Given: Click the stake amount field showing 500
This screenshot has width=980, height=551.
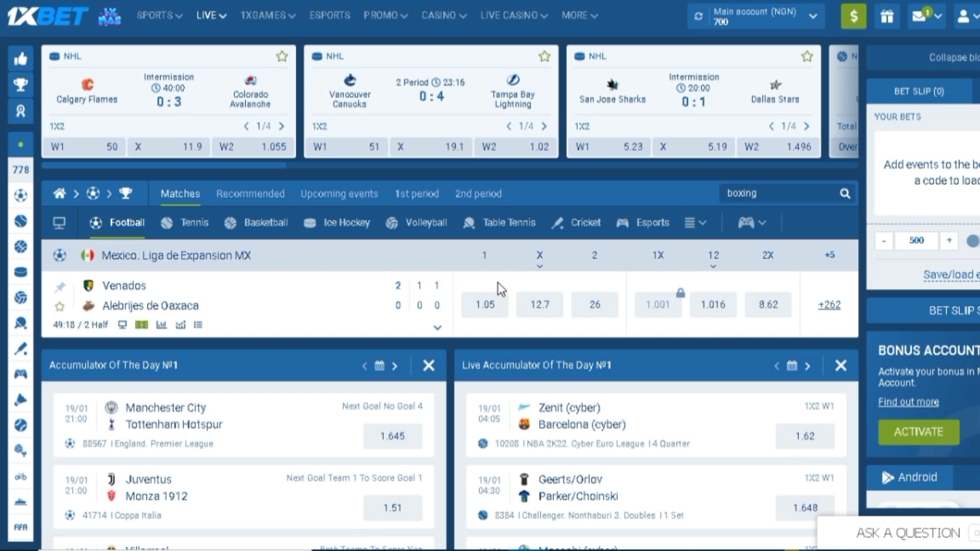Looking at the screenshot, I should (x=916, y=240).
